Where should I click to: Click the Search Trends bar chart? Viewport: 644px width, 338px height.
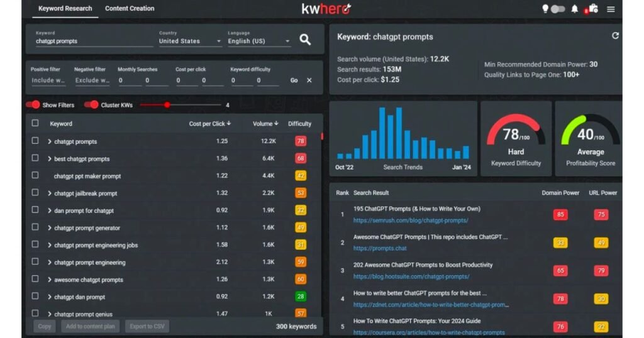coord(403,133)
